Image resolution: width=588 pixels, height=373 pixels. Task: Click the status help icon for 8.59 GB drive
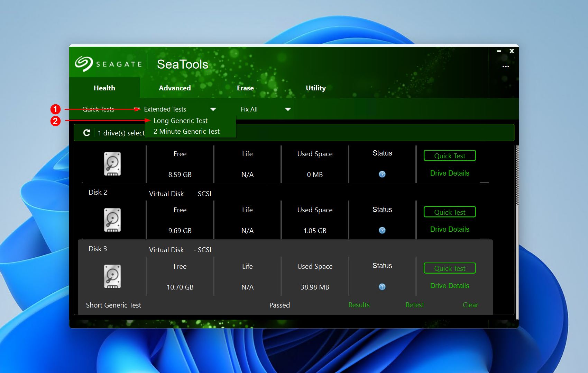click(x=382, y=174)
